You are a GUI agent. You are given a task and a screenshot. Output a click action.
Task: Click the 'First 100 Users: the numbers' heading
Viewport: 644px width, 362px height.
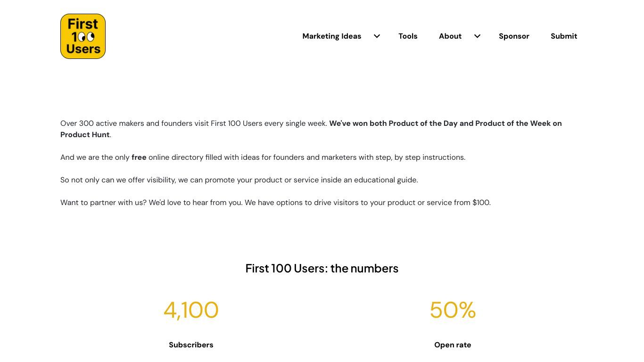click(x=322, y=268)
